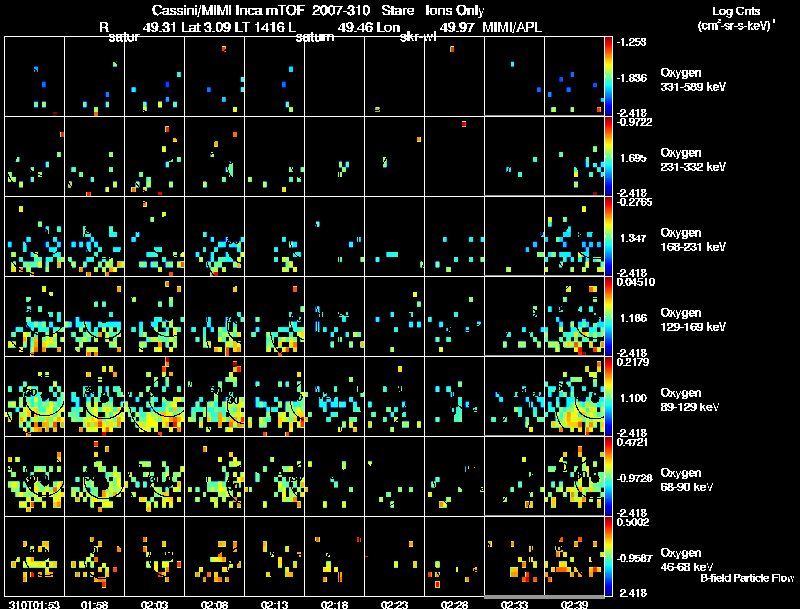Select the '-0.9587' colorbar value

point(635,559)
